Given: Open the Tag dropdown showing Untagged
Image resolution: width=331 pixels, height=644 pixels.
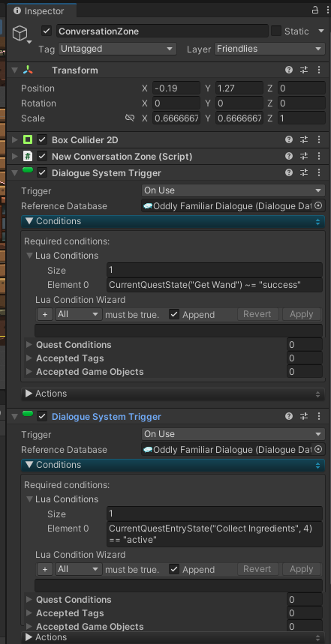Looking at the screenshot, I should (117, 49).
